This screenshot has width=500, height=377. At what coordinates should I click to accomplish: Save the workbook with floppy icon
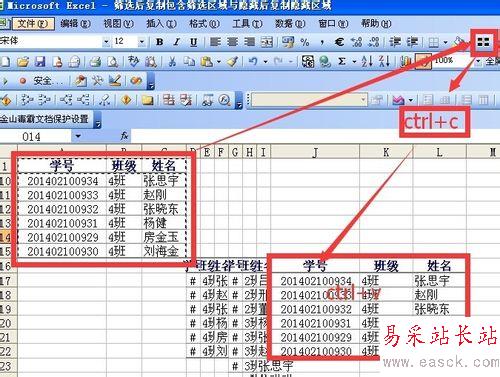pos(40,62)
